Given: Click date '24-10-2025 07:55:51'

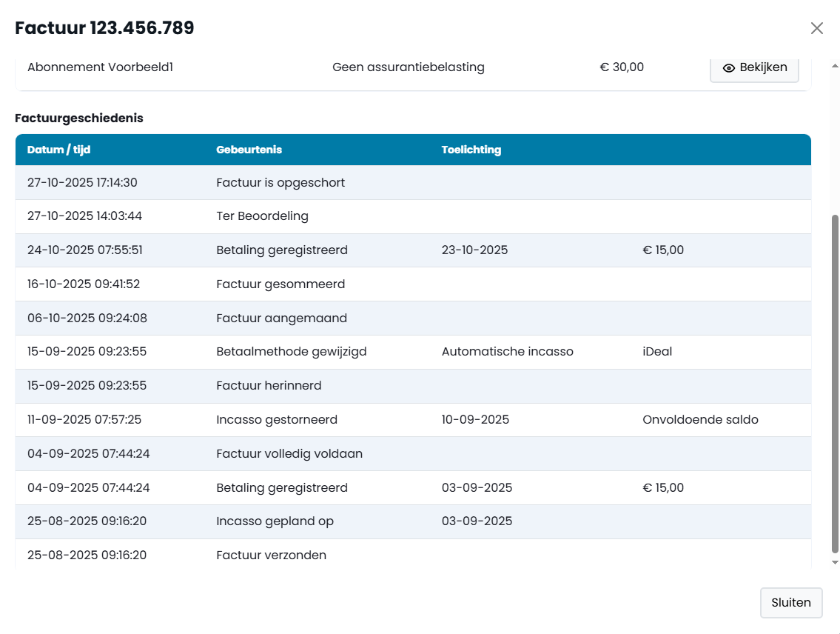Looking at the screenshot, I should [85, 250].
